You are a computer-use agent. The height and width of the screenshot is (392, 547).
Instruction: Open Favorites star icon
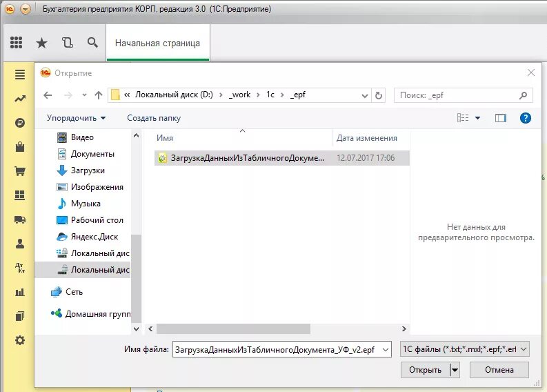[x=41, y=43]
